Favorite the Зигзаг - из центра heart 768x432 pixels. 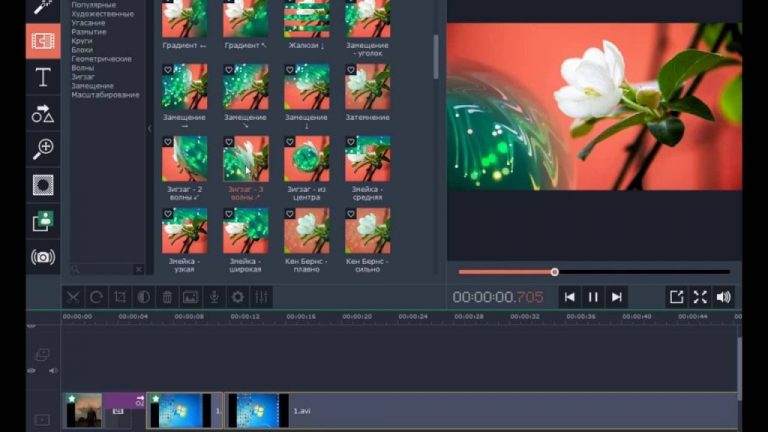coord(290,142)
